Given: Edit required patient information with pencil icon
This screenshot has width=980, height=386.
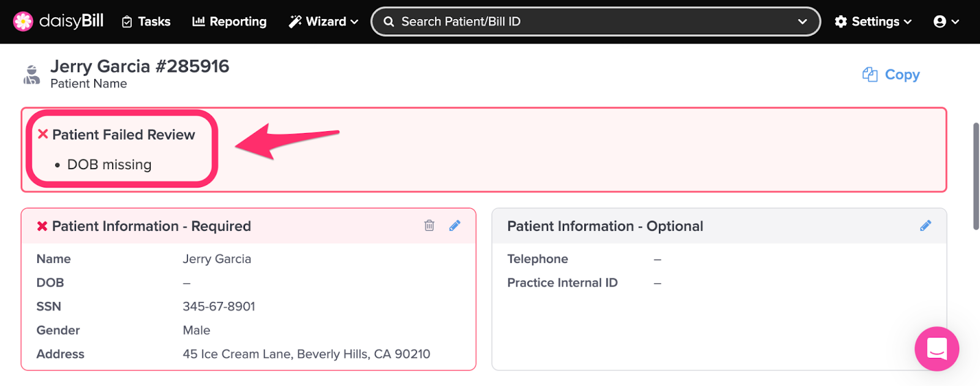Looking at the screenshot, I should [454, 225].
